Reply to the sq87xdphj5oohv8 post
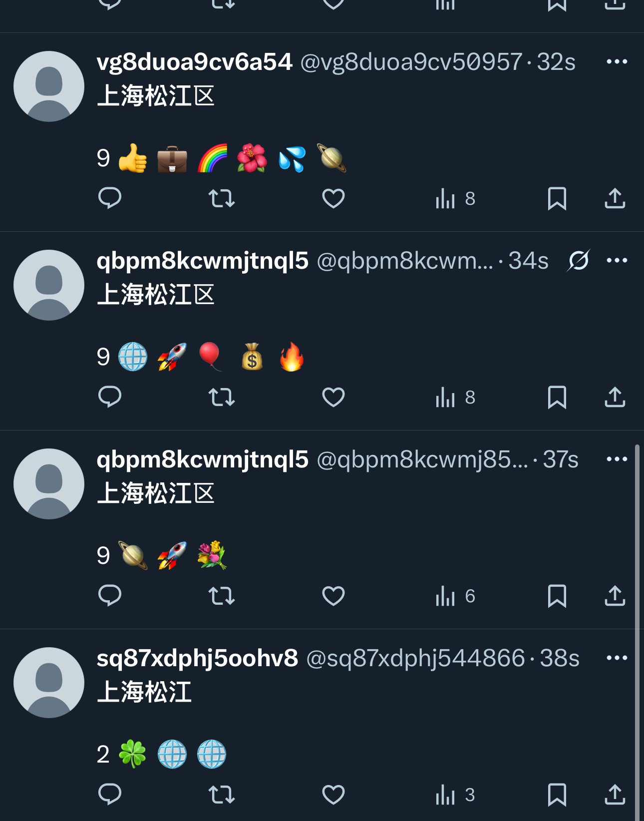The image size is (644, 821). 110,795
